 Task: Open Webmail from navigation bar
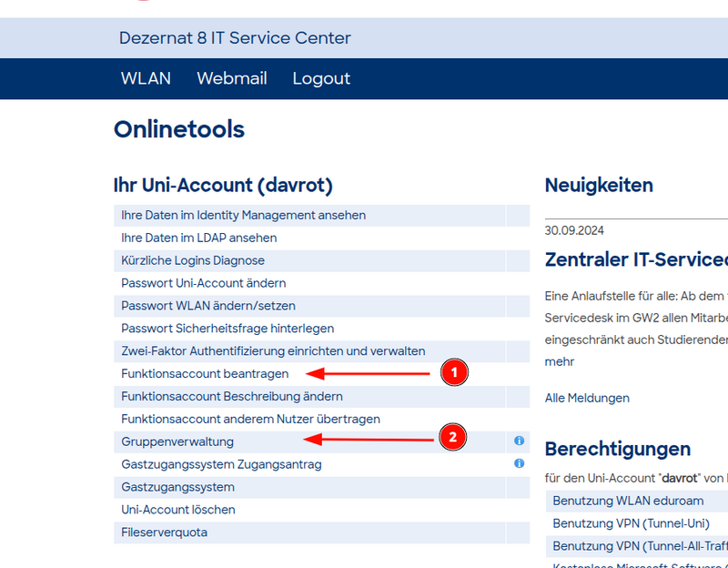click(232, 78)
